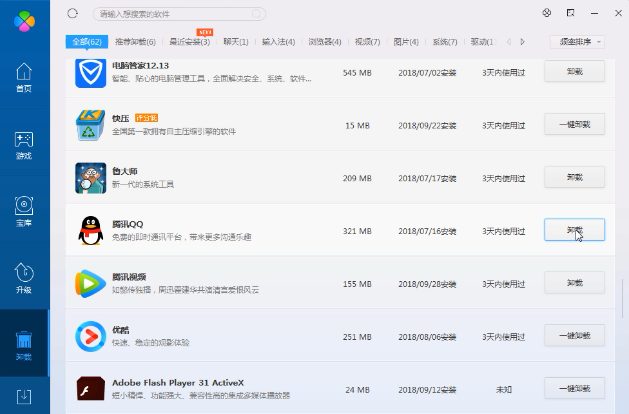Click the 快压 app icon

(91, 125)
